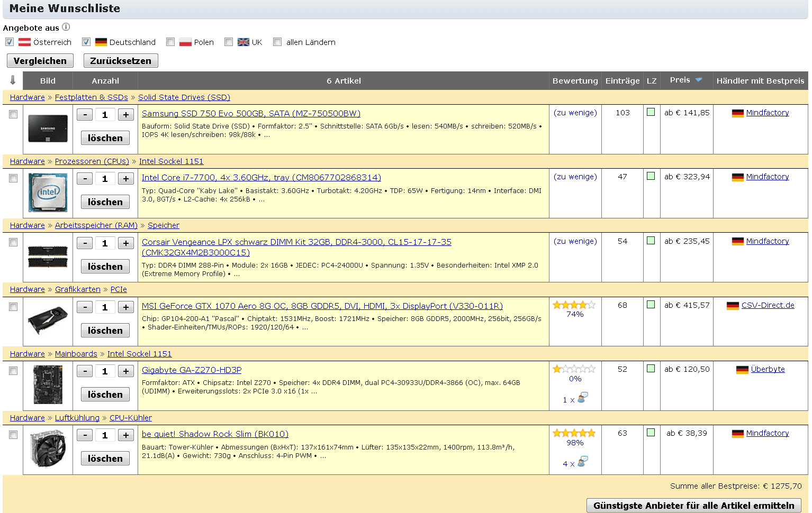
Task: Click the info icon next to Angebote aus
Action: tap(66, 27)
